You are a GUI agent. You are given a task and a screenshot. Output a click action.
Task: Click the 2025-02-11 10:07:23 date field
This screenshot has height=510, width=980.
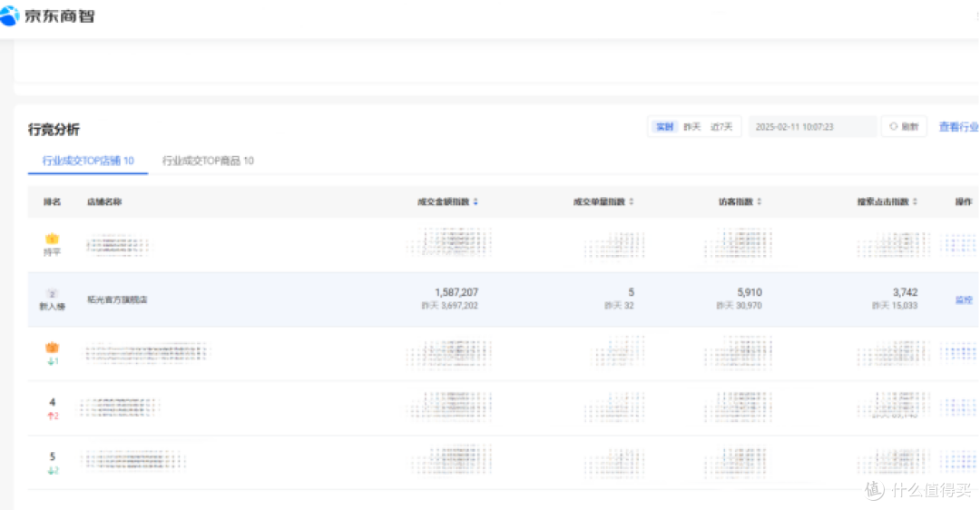(x=812, y=127)
